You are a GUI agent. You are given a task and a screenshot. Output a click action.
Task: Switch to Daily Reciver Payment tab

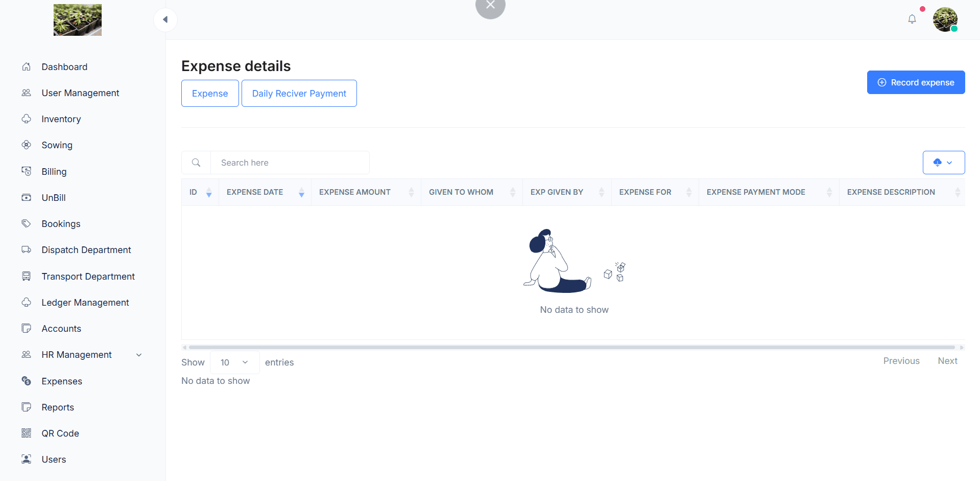click(x=299, y=94)
